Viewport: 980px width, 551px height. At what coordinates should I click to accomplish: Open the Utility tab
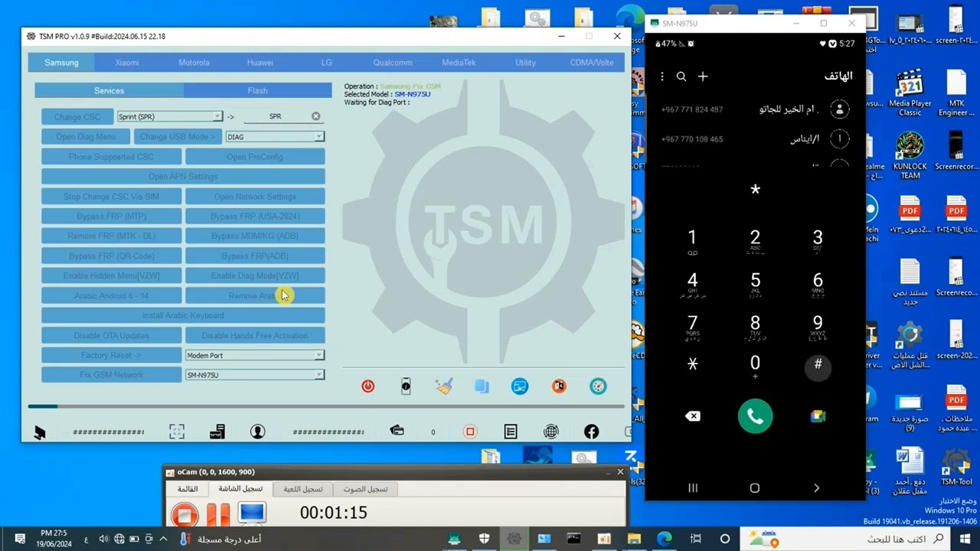[525, 63]
